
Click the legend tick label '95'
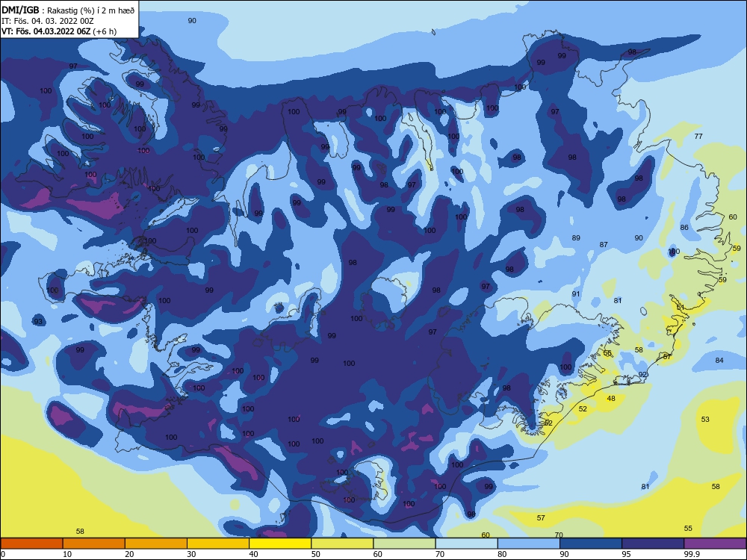[627, 554]
